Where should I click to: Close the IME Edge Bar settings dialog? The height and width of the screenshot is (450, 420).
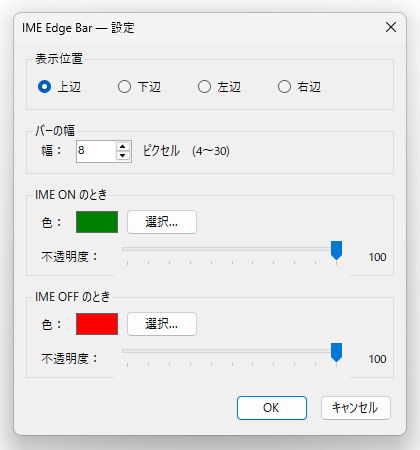click(391, 27)
